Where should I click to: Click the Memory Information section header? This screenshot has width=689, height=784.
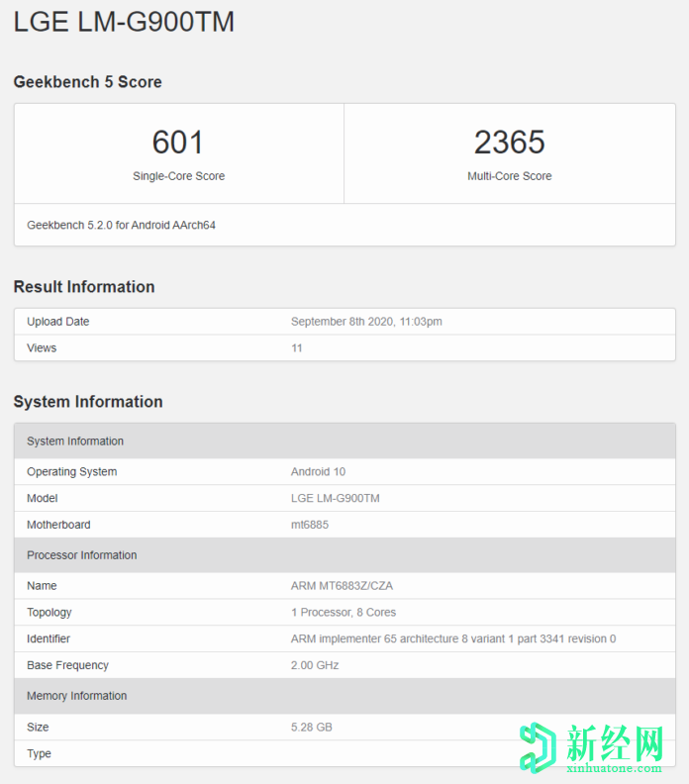[76, 696]
